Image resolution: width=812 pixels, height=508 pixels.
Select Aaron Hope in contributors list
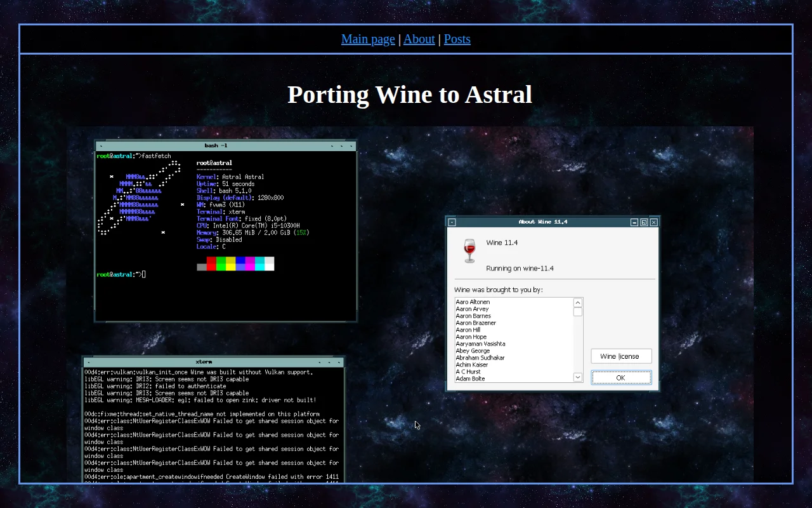tap(471, 337)
